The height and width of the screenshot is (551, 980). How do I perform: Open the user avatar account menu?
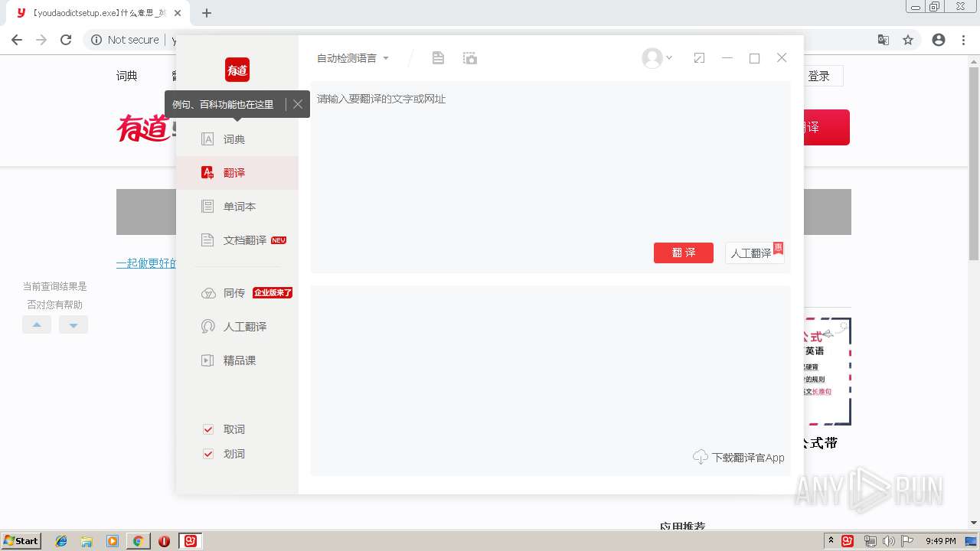coord(657,58)
